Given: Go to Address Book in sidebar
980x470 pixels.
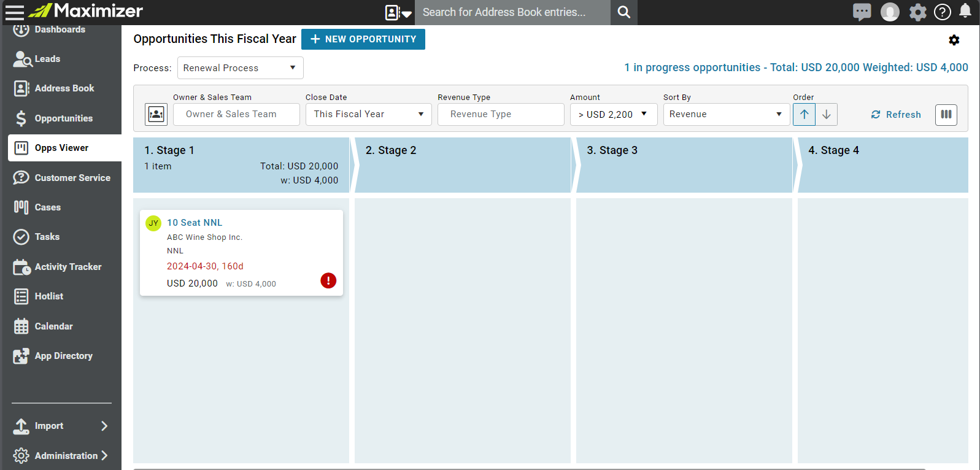Looking at the screenshot, I should point(64,88).
